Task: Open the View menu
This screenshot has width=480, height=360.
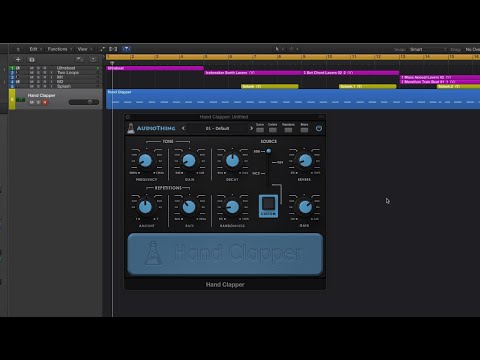Action: [x=84, y=49]
